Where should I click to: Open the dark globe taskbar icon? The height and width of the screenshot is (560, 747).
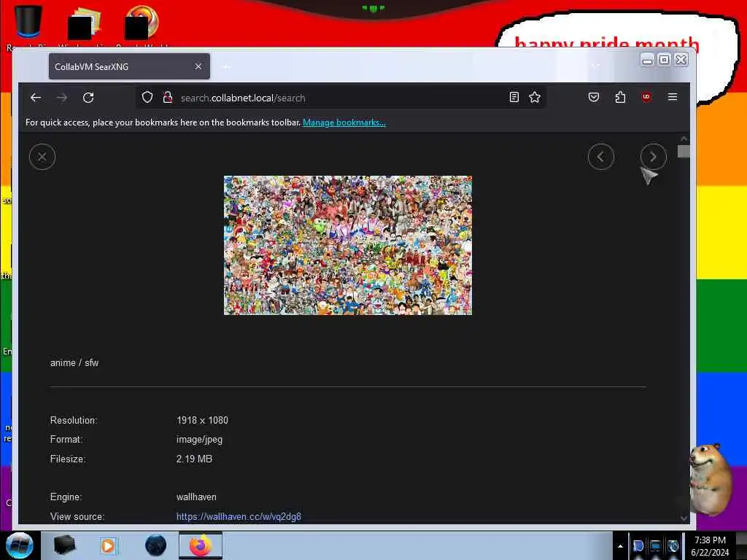pos(155,545)
